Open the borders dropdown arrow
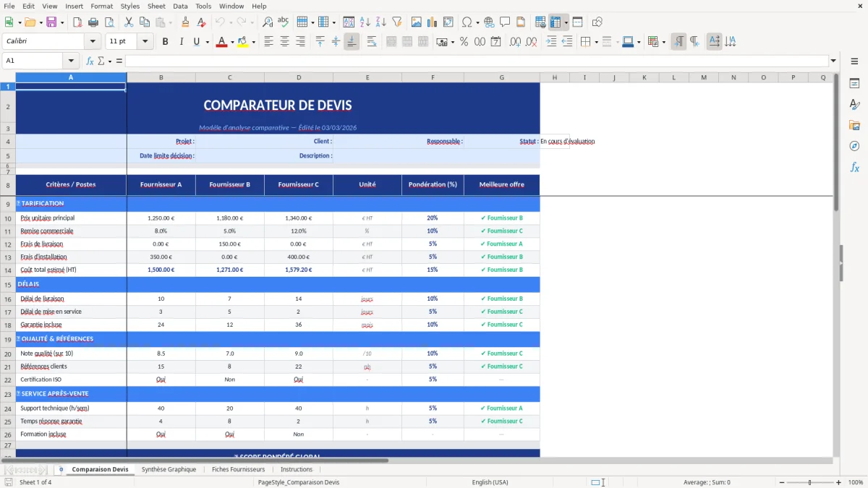 point(597,41)
